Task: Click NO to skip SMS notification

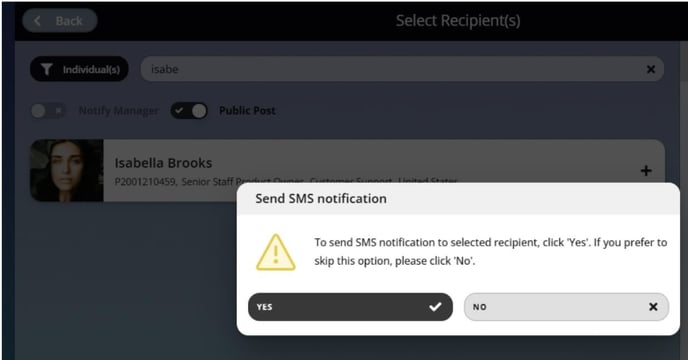Action: (566, 307)
